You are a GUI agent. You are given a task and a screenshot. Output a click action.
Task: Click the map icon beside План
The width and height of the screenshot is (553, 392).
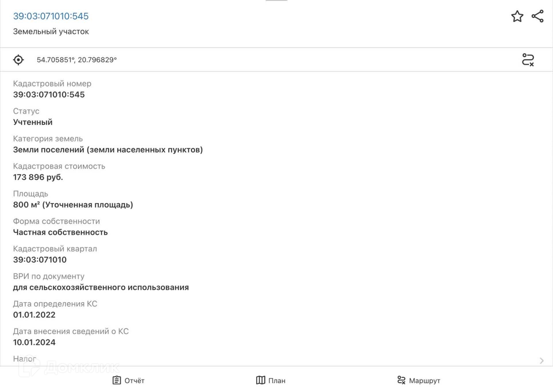click(x=260, y=380)
